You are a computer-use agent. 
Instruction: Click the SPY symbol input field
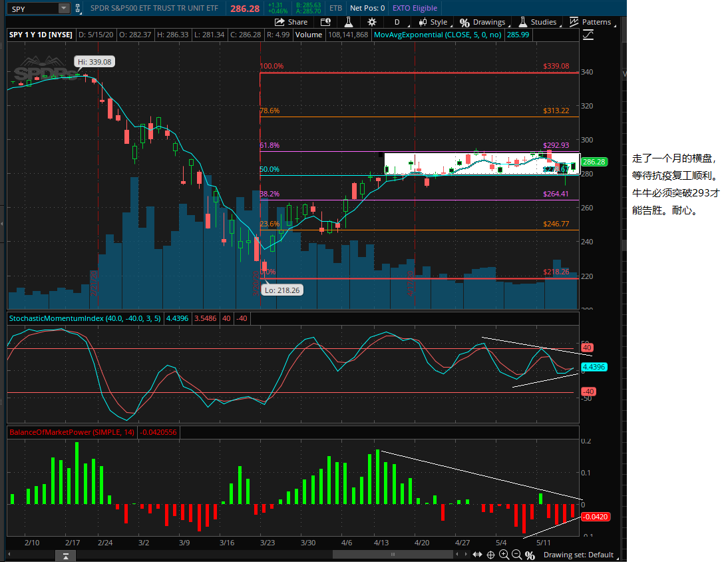(35, 9)
